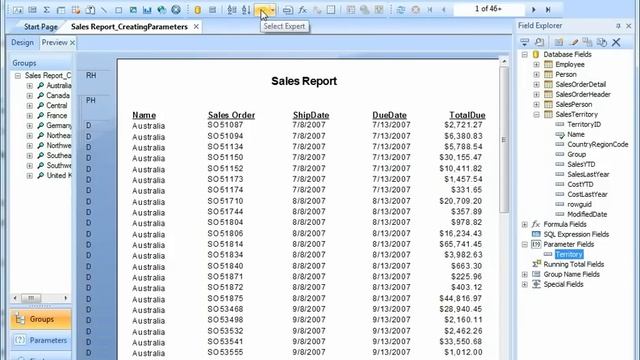
Task: Click the Insert Text Object toolbar icon
Action: pos(18,9)
